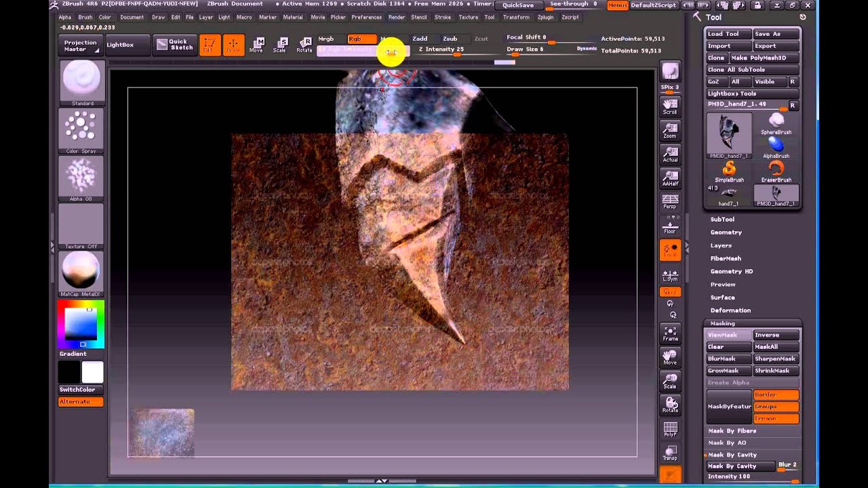Click the Zoom navigation icon
The height and width of the screenshot is (488, 868).
coord(670,130)
